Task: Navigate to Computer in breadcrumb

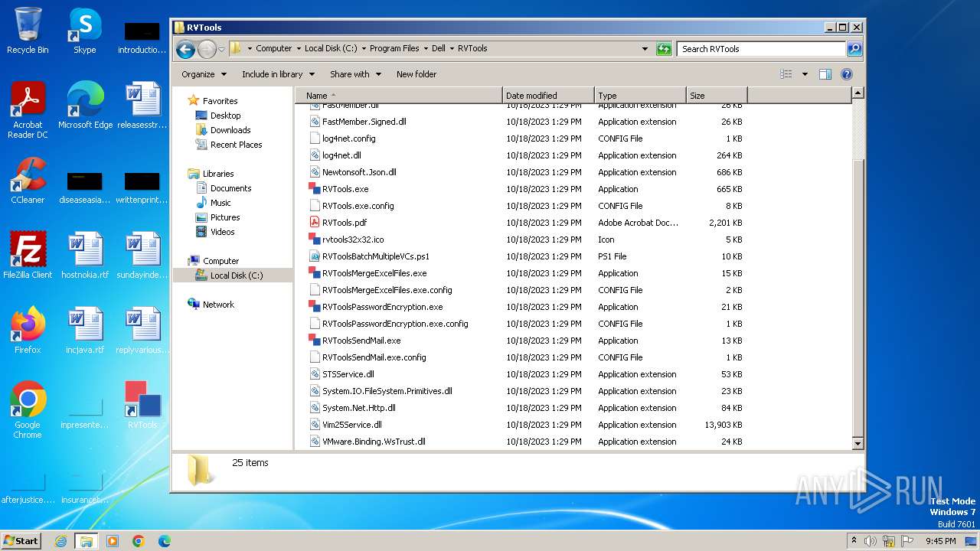Action: pyautogui.click(x=273, y=48)
